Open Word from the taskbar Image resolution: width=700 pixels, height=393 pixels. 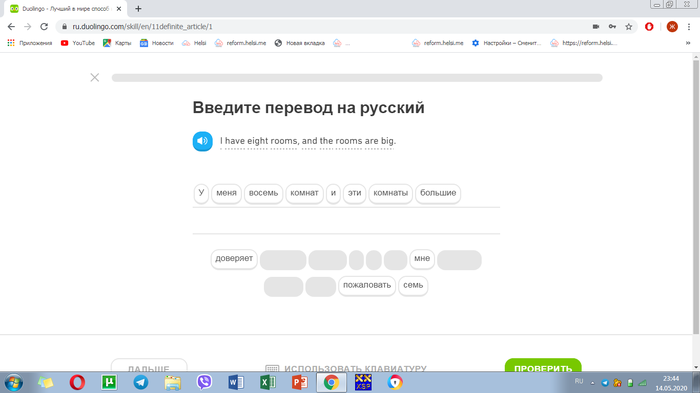point(236,383)
